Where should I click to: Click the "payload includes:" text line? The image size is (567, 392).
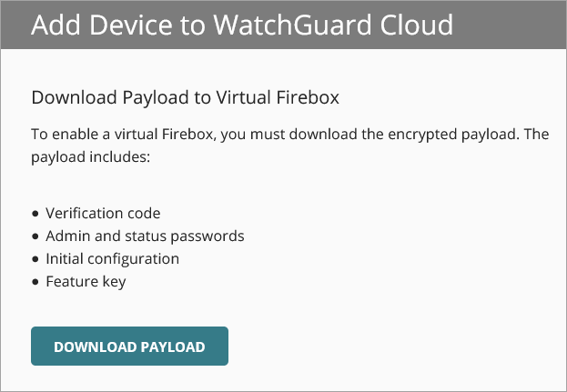[89, 157]
